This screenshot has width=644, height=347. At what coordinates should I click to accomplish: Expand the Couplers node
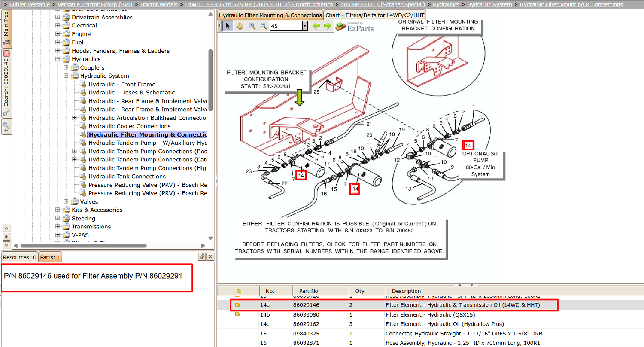coord(66,68)
